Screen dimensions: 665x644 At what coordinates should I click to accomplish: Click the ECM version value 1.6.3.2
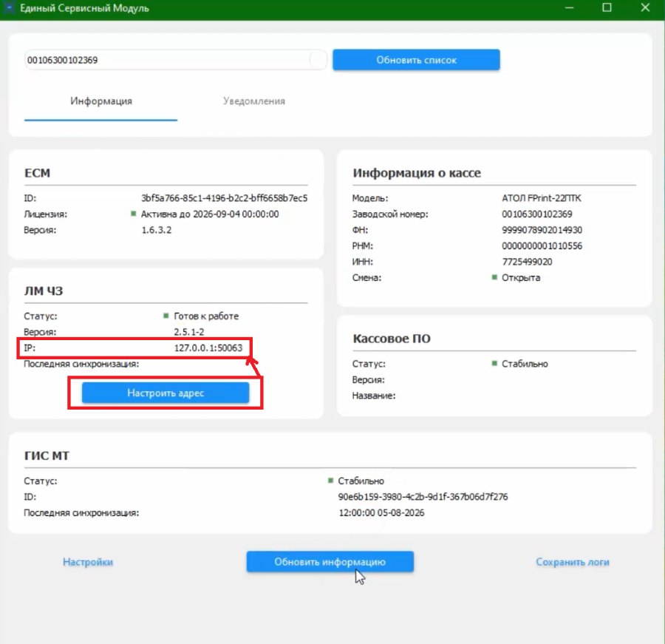tap(157, 230)
